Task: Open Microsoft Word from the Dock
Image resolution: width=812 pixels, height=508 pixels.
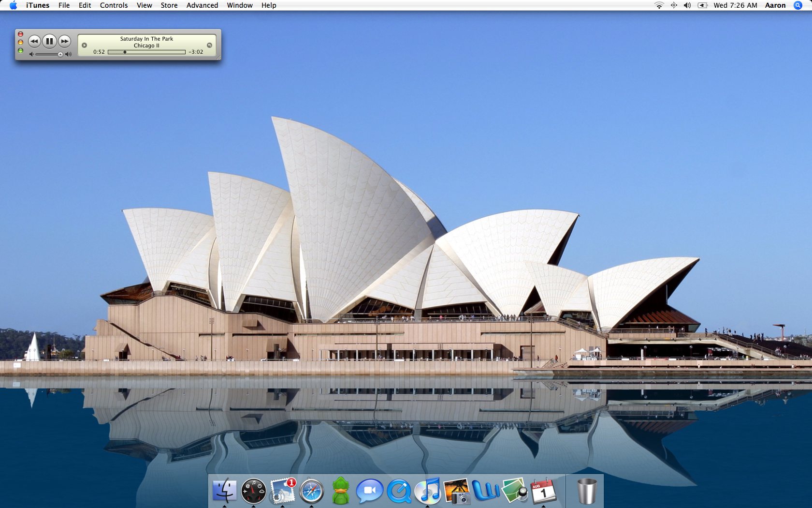Action: point(486,491)
